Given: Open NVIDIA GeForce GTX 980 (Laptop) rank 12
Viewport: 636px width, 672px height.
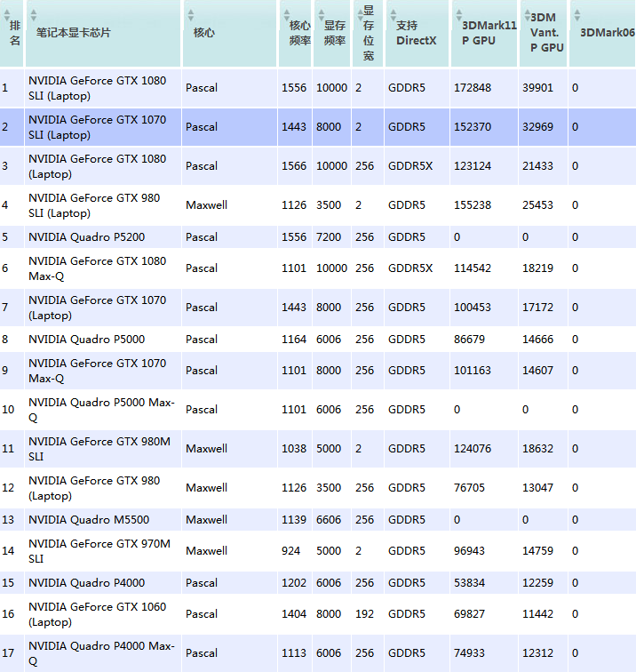Looking at the screenshot, I should point(94,488).
